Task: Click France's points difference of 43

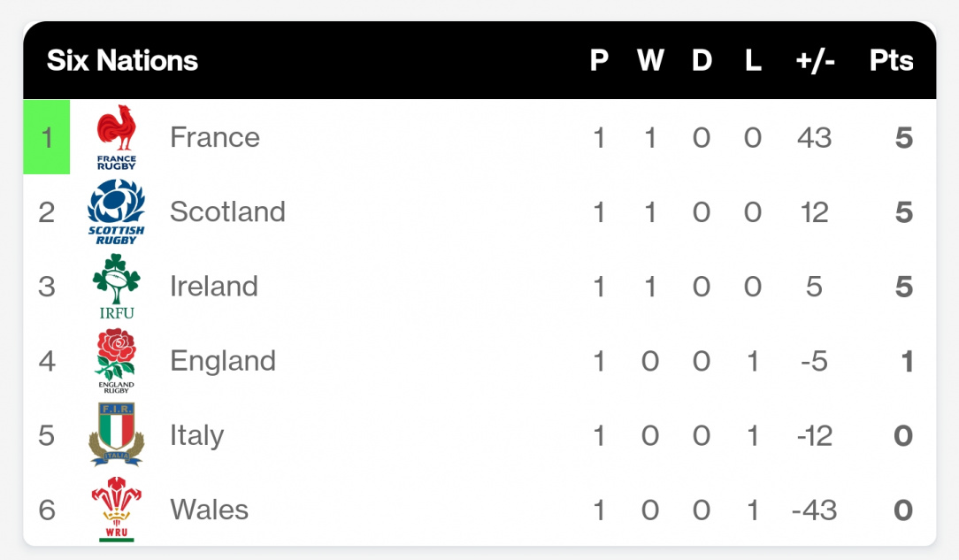Action: 814,137
